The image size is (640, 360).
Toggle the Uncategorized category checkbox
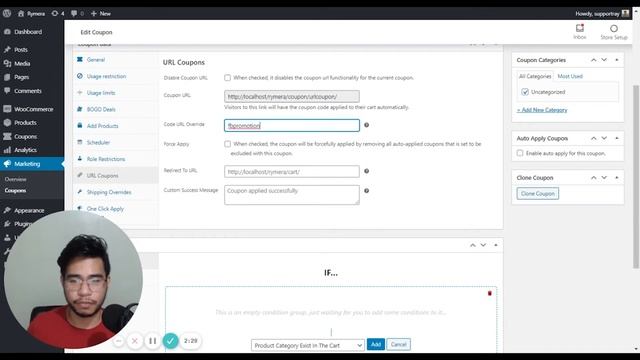(x=525, y=92)
